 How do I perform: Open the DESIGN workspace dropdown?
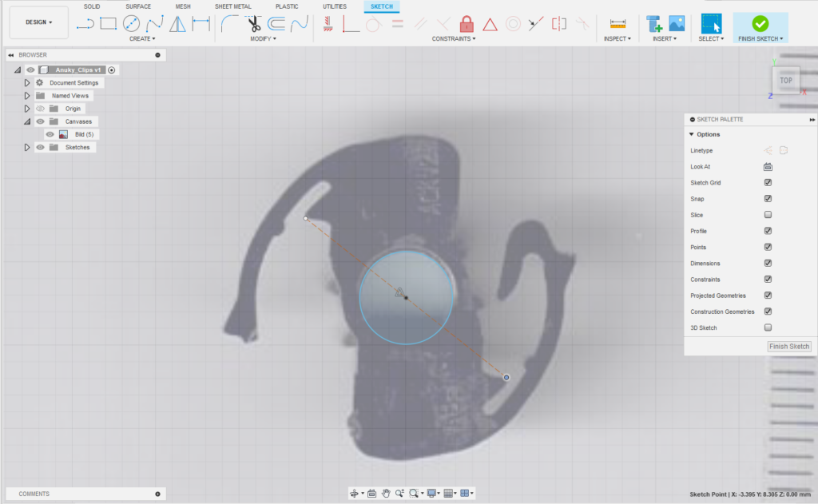click(x=39, y=22)
